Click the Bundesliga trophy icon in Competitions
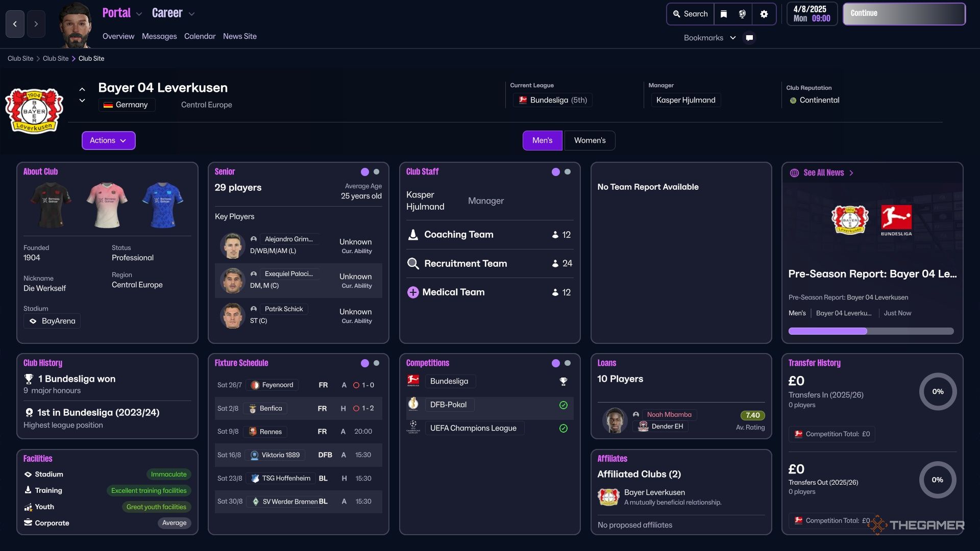 pyautogui.click(x=563, y=381)
